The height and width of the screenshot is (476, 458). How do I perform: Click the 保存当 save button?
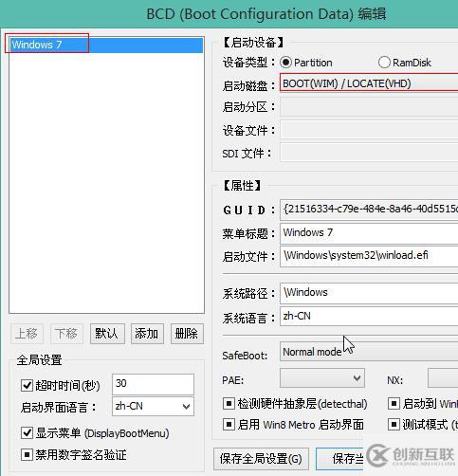[x=340, y=459]
